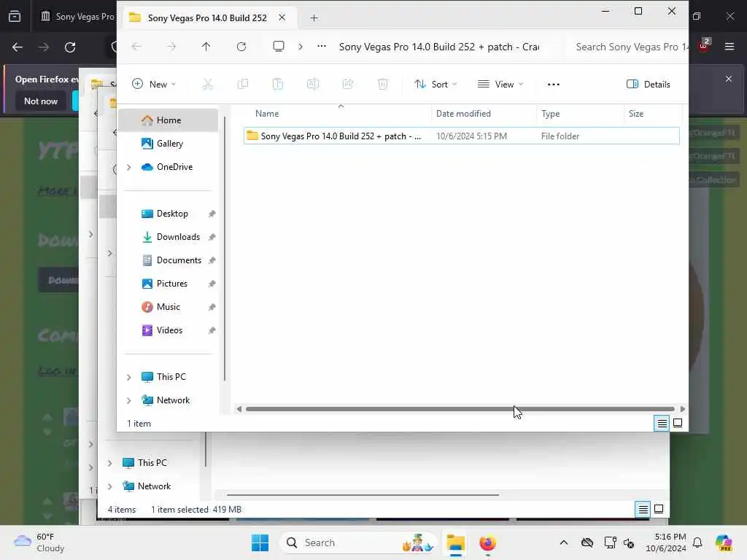Click the Paste icon in Explorer toolbar

pyautogui.click(x=278, y=85)
